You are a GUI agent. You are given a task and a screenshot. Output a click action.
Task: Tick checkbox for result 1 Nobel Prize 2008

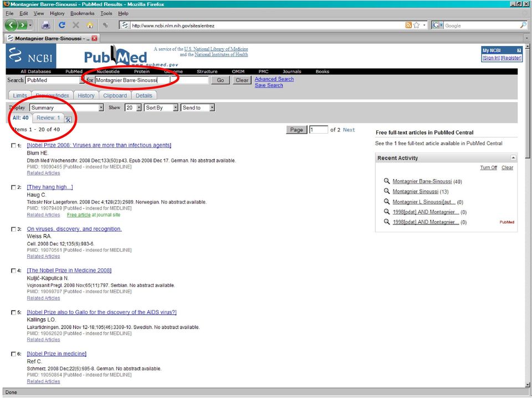13,146
